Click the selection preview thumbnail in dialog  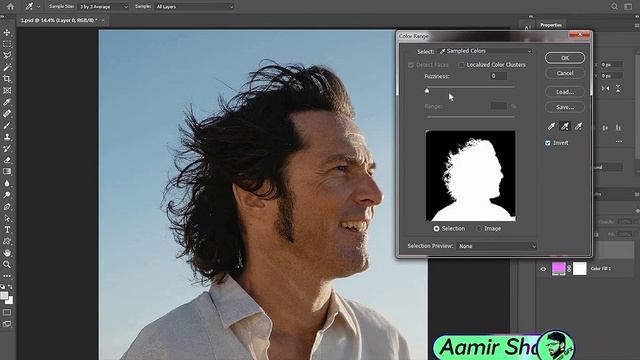click(471, 176)
